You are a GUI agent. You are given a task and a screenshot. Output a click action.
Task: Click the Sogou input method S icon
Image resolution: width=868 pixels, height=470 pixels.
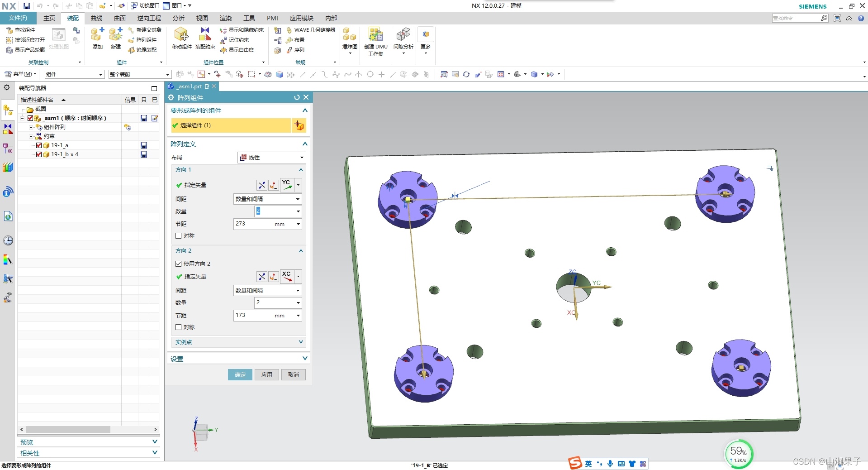click(575, 463)
